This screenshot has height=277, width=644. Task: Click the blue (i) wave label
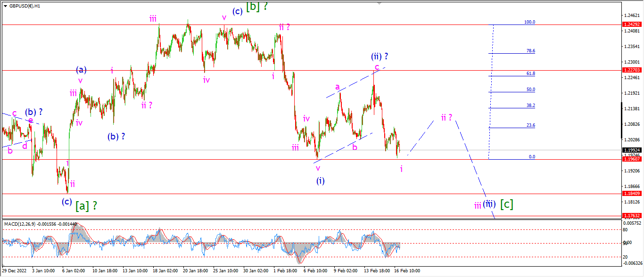pyautogui.click(x=321, y=180)
